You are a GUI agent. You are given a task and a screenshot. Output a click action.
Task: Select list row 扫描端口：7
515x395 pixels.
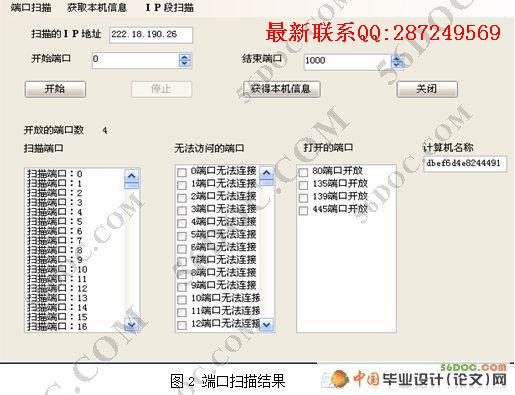(x=75, y=241)
